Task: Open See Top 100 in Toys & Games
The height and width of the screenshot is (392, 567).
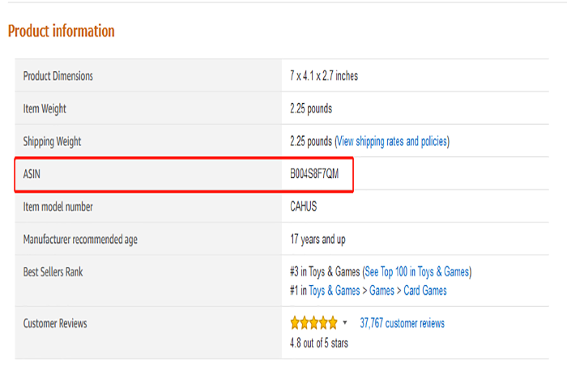Action: [x=417, y=272]
